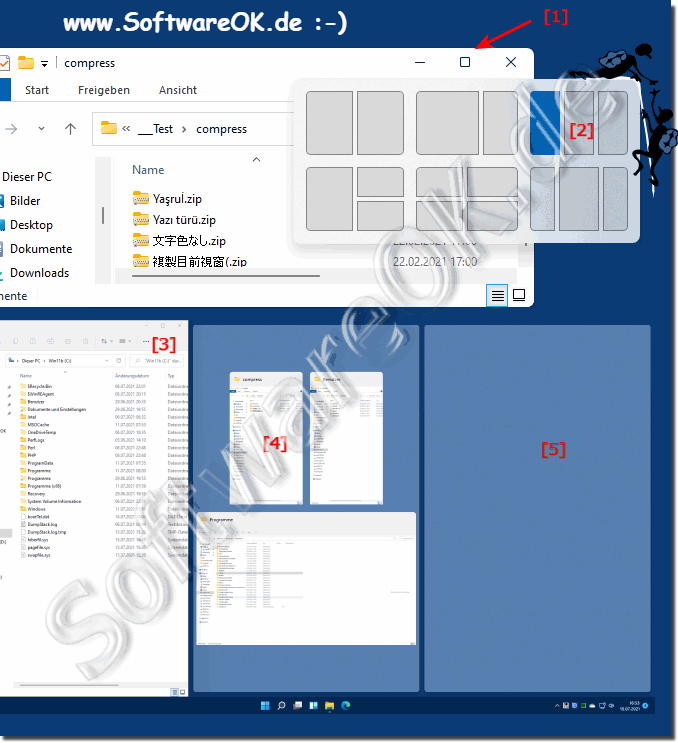Toggle large icons view in Win11b window status bar
Image resolution: width=678 pixels, height=743 pixels.
[x=182, y=692]
